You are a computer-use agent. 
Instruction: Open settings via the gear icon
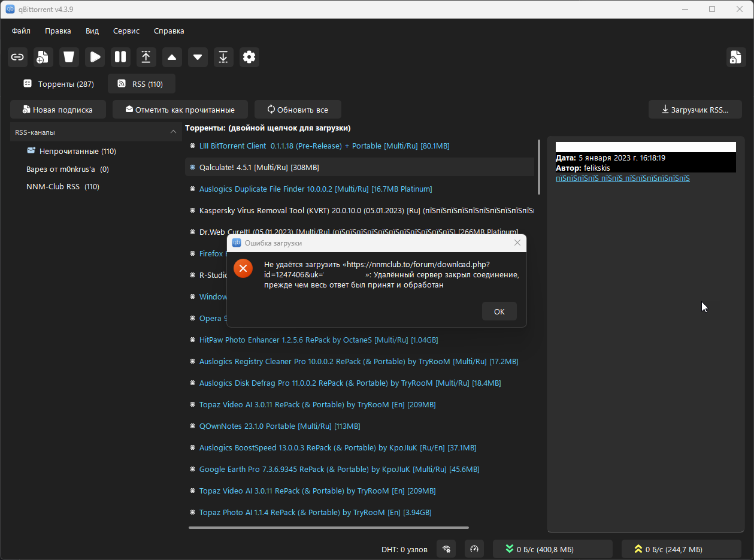pyautogui.click(x=249, y=57)
